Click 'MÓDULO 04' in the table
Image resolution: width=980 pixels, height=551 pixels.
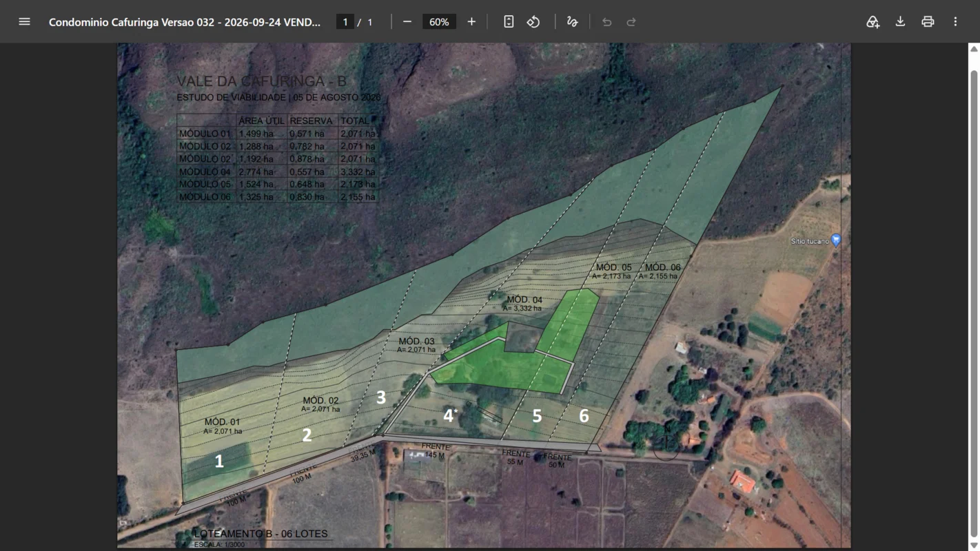(205, 171)
